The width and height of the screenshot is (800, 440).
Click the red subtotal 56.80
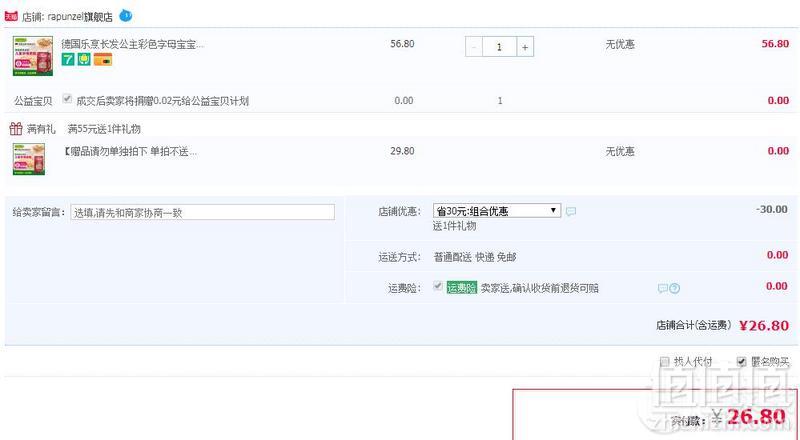pos(775,44)
